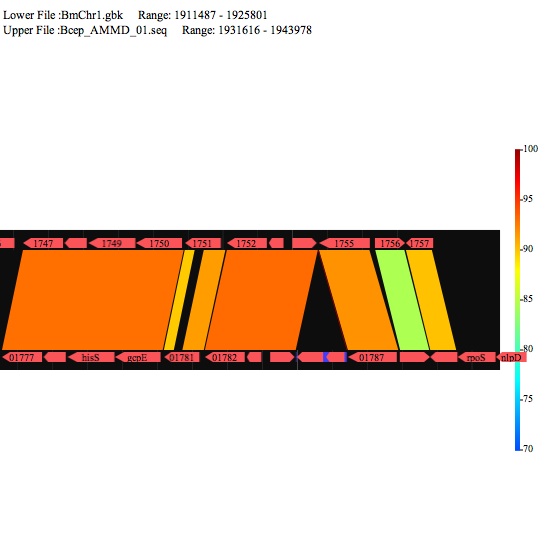This screenshot has height=550, width=550.
Task: Select gene 1752 in upper genome
Action: 247,243
